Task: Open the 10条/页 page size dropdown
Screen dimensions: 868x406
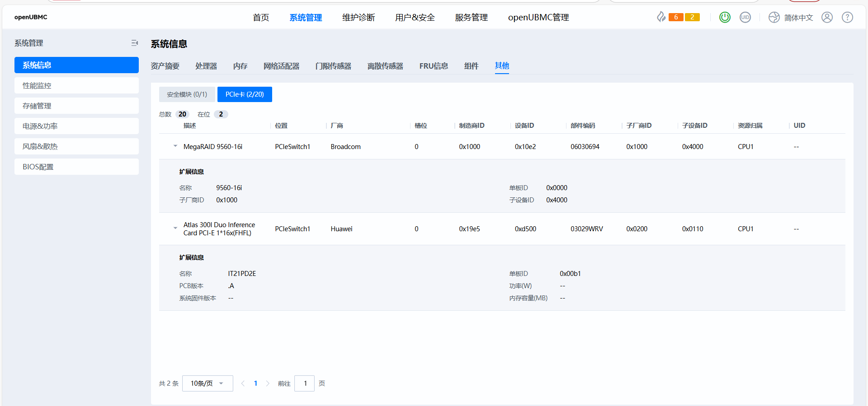Action: coord(208,383)
